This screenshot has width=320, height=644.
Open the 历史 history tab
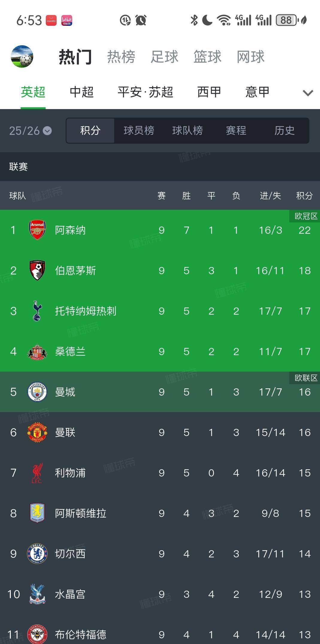coord(284,131)
